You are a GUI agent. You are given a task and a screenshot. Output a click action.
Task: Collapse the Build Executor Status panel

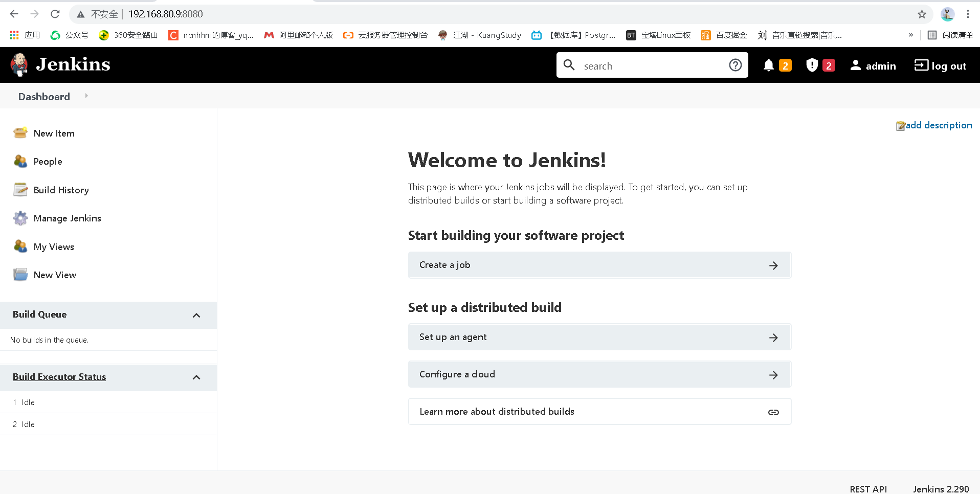(196, 377)
